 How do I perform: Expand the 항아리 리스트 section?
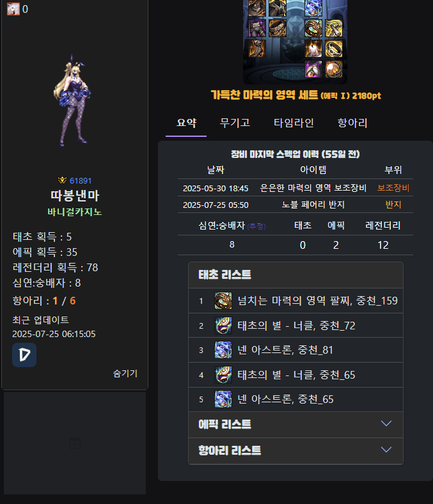click(295, 451)
